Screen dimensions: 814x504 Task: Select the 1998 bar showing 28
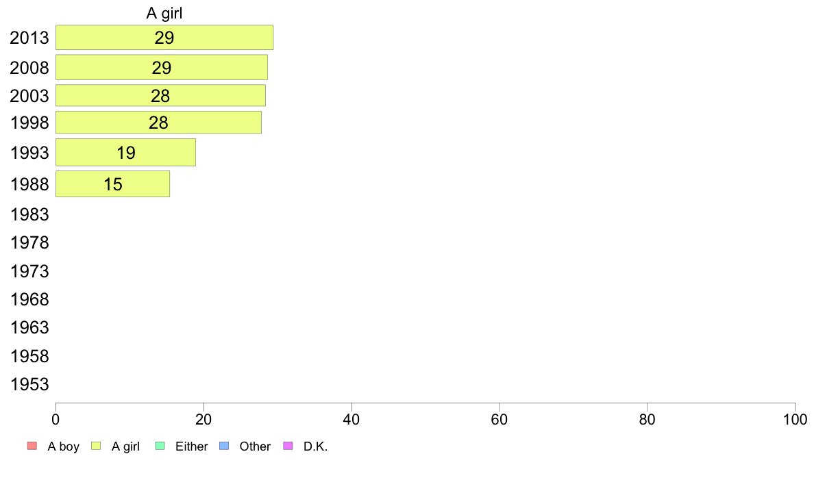(x=159, y=123)
